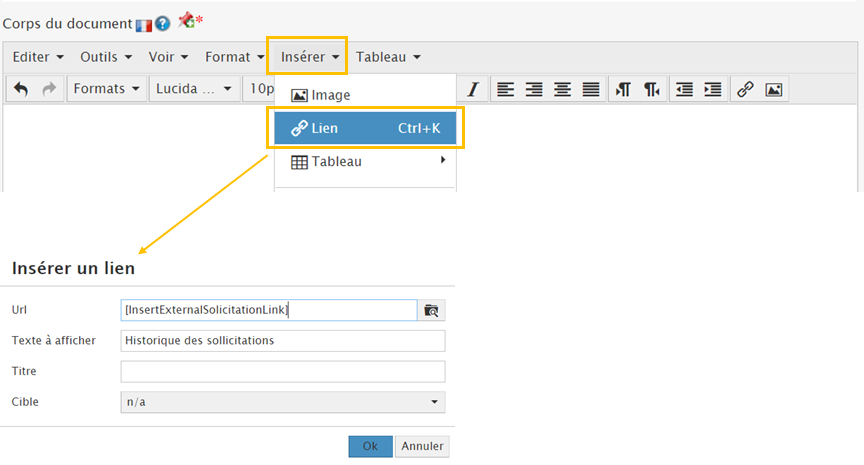864x465 pixels.
Task: Click the Undo arrow icon
Action: tap(22, 89)
